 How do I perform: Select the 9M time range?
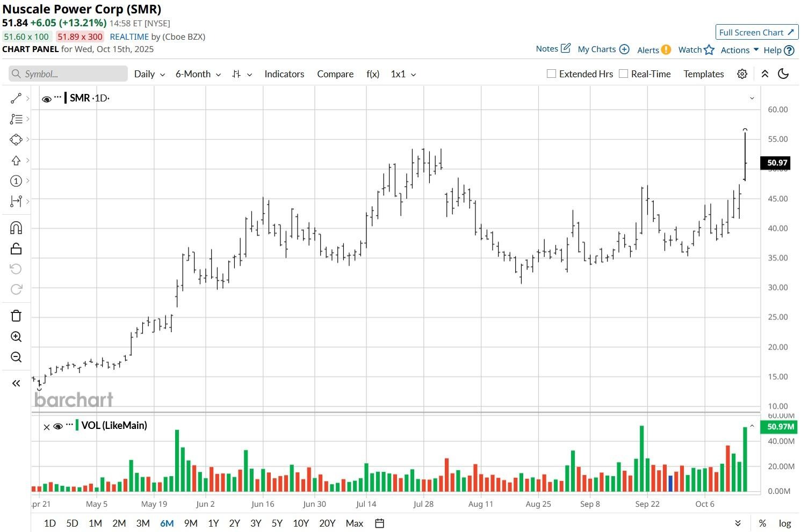click(x=191, y=523)
